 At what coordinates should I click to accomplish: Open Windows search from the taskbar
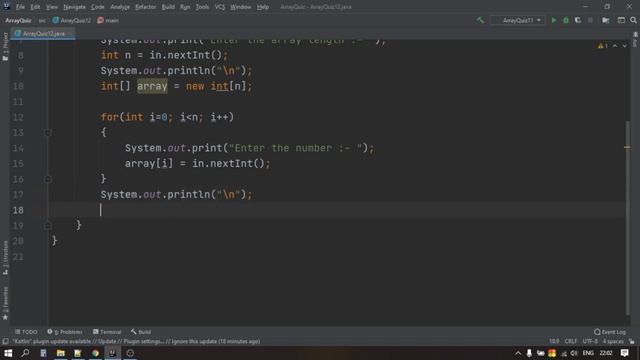click(25, 353)
